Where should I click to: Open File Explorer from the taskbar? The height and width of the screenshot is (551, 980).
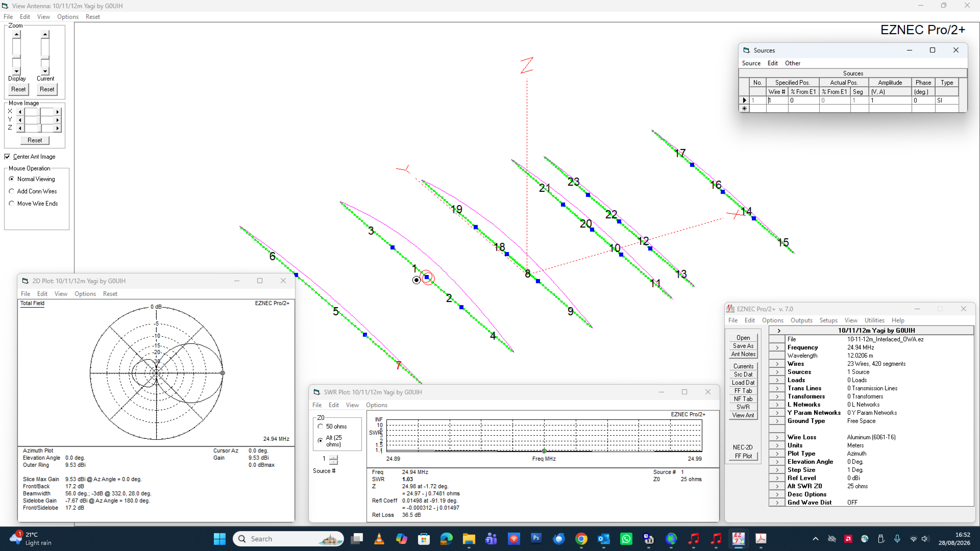(x=469, y=538)
